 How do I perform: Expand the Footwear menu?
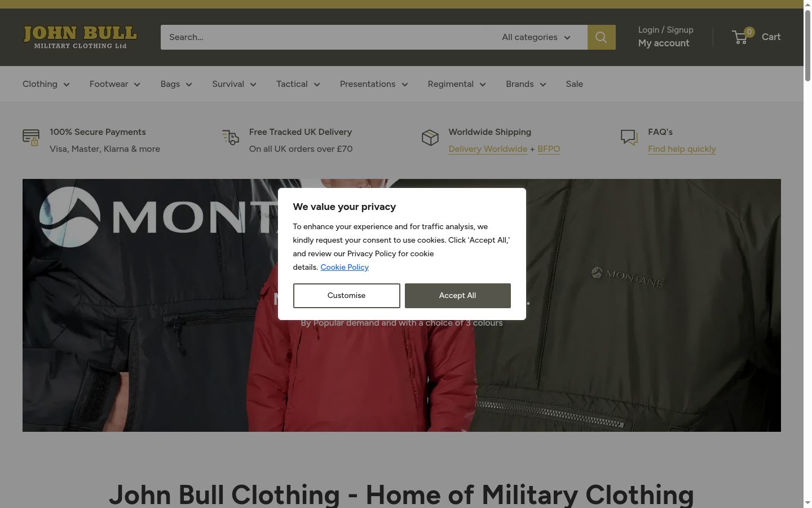pyautogui.click(x=115, y=84)
